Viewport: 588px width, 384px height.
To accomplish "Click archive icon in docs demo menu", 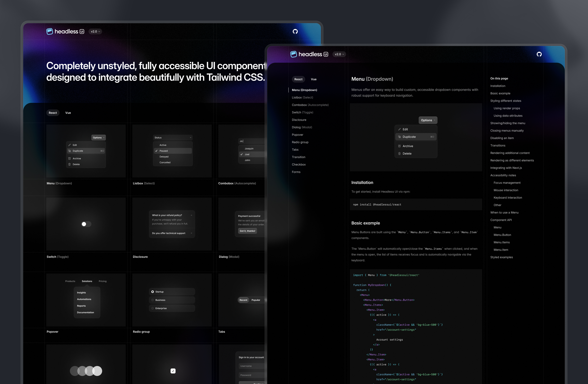I will (x=399, y=146).
